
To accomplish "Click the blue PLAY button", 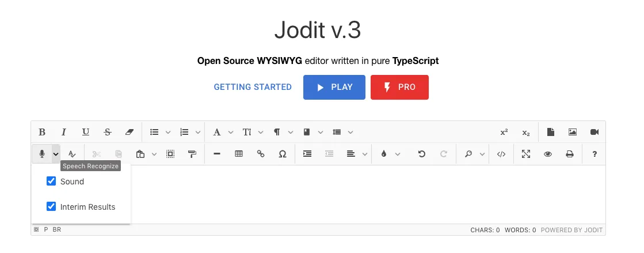I will [334, 87].
